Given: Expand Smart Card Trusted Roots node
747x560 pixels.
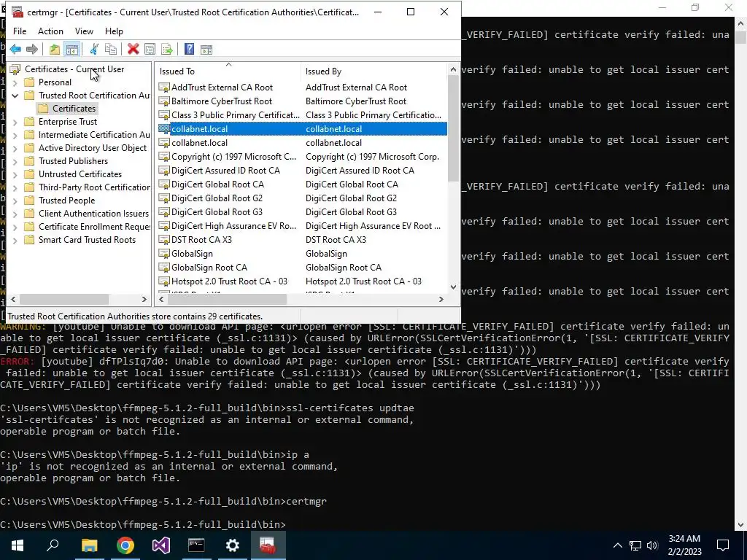Looking at the screenshot, I should (15, 240).
